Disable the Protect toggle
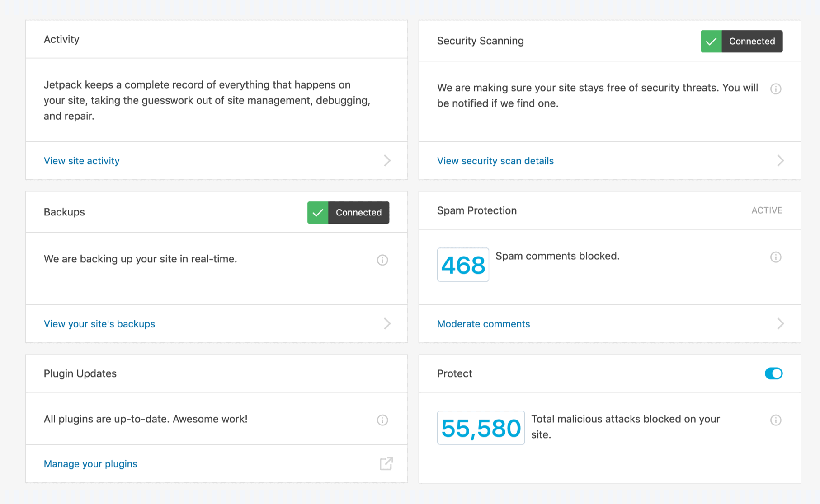This screenshot has width=820, height=504. 774,373
